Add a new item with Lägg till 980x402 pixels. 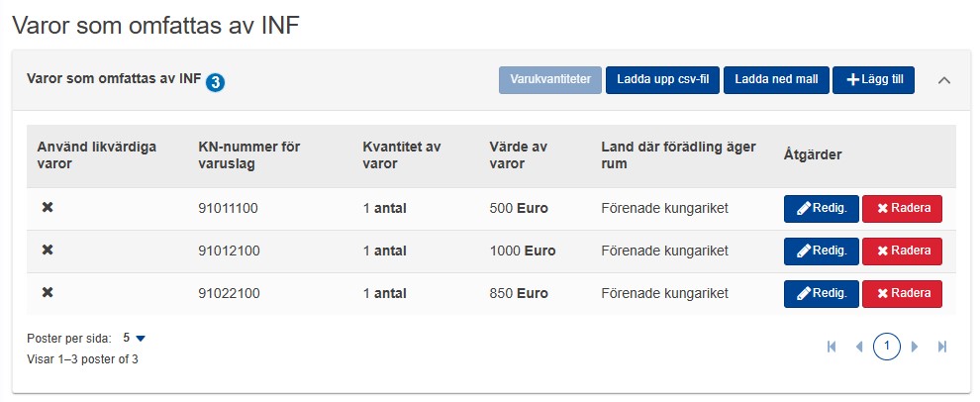point(873,80)
